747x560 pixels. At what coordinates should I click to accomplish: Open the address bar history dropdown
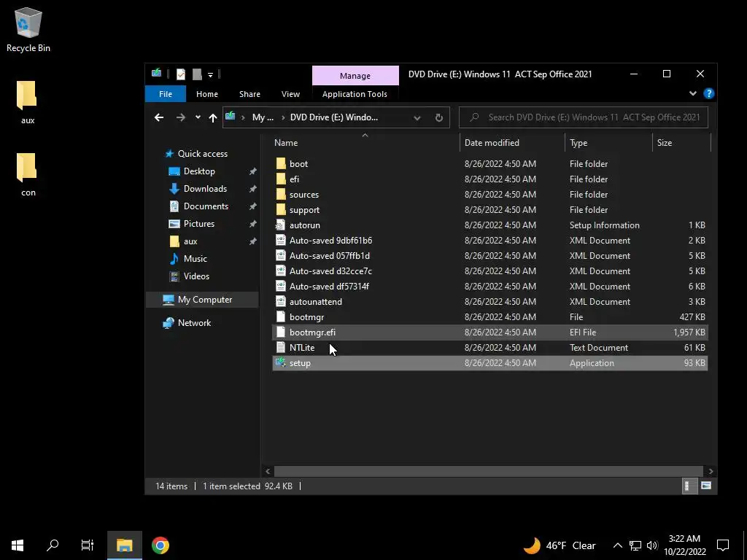tap(417, 117)
